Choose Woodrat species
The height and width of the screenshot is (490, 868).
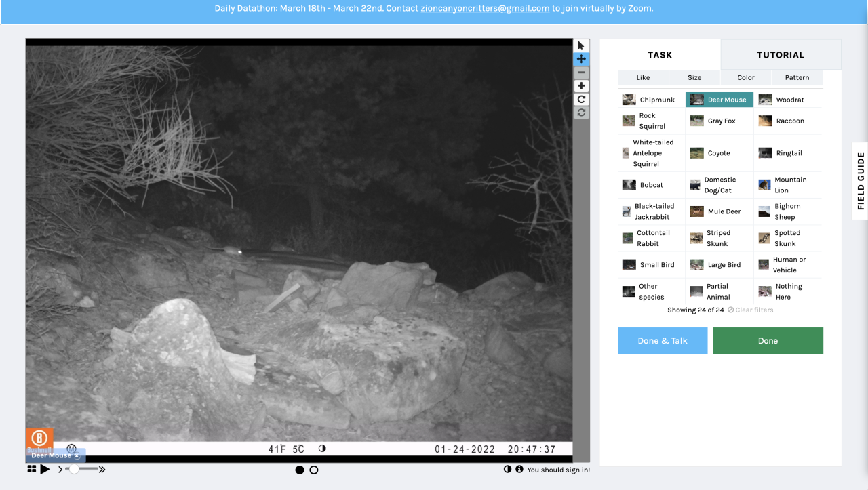(x=788, y=100)
